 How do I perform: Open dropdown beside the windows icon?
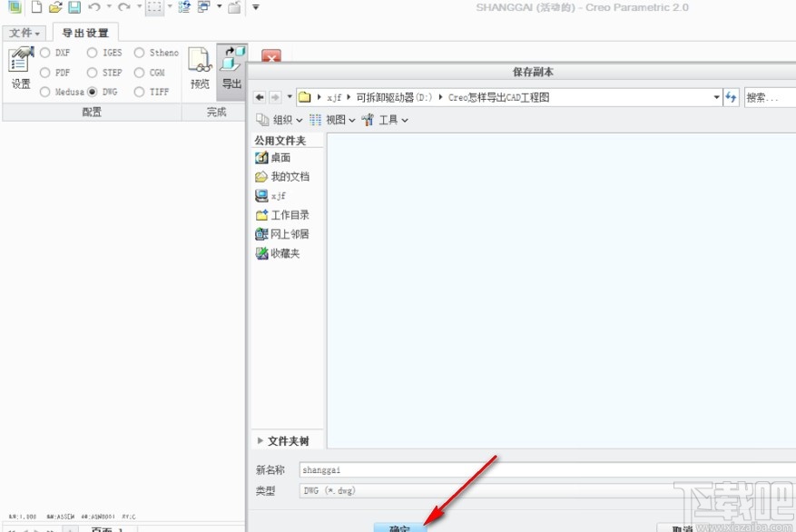220,6
